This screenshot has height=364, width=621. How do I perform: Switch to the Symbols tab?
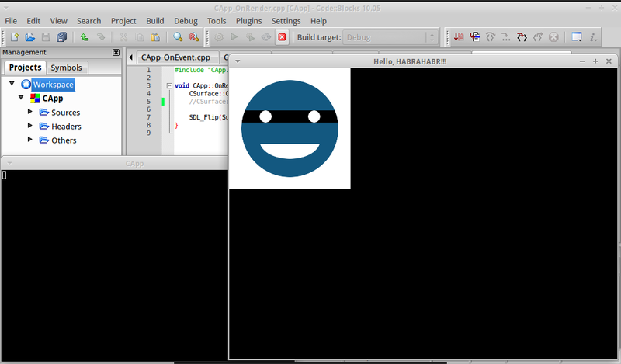tap(66, 68)
